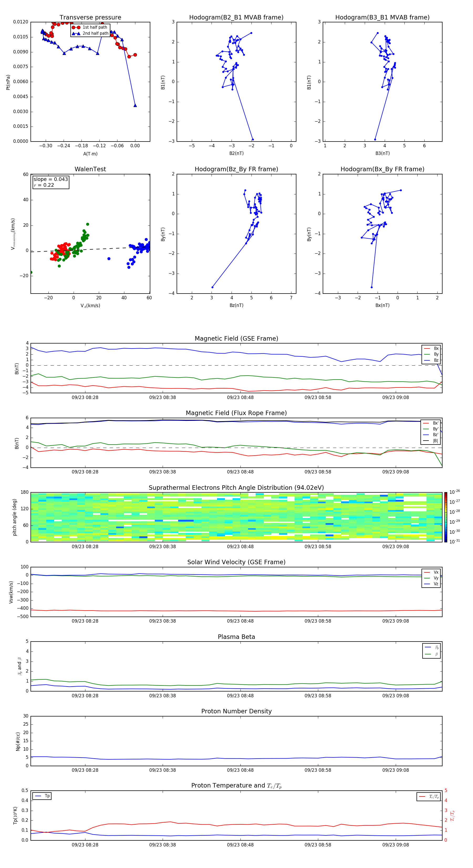This screenshot has width=473, height=868.
Task: Click the lowest point in Bz_By hodogram
Action: click(212, 287)
